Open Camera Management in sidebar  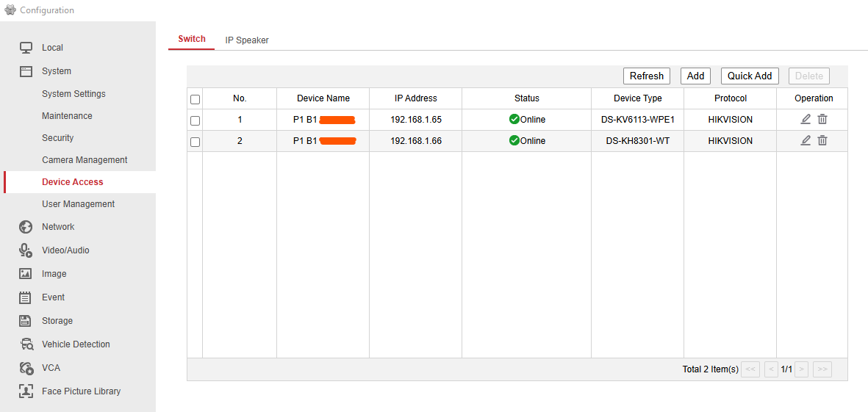[x=85, y=160]
